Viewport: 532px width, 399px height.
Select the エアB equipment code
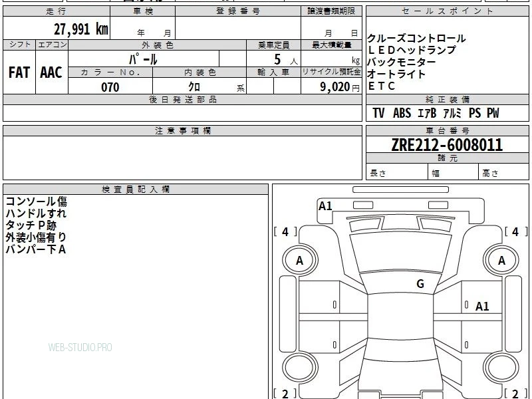427,113
